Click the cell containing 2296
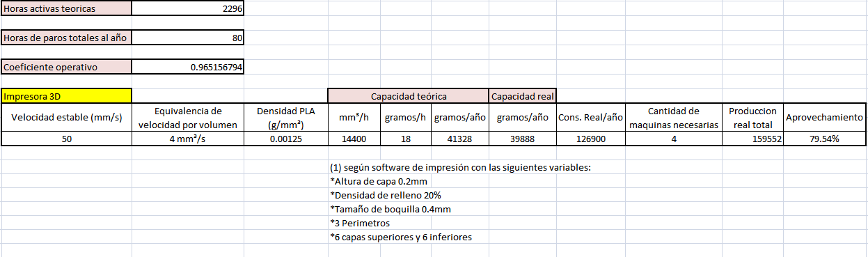The height and width of the screenshot is (257, 868). click(x=188, y=9)
